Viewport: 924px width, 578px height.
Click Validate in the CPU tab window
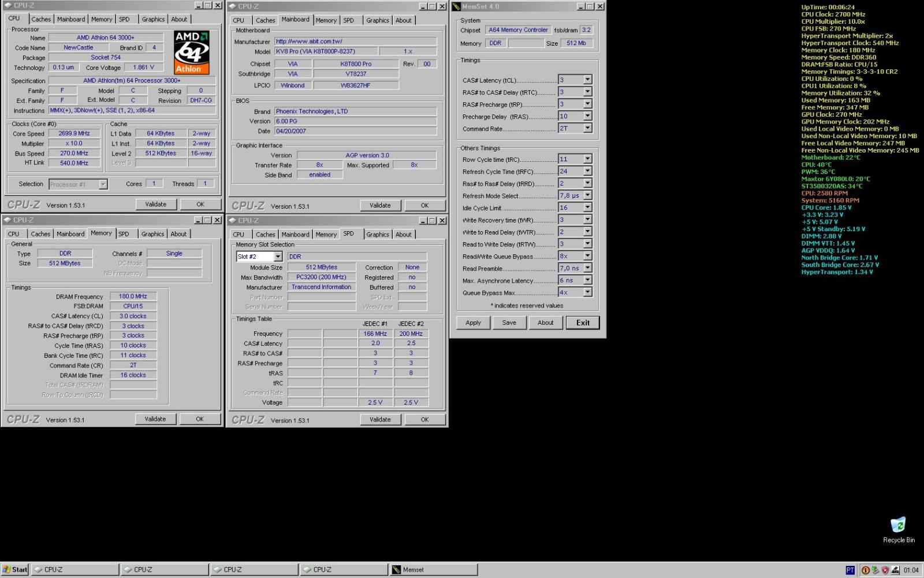coord(155,204)
